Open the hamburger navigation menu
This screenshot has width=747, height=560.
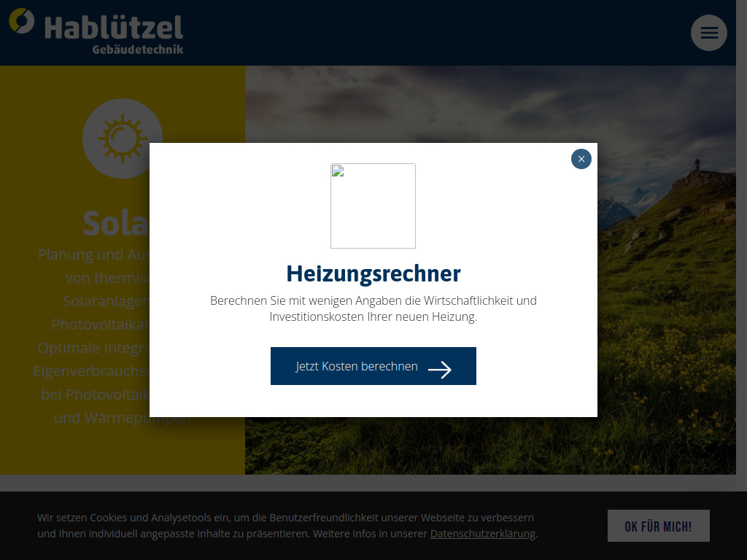pos(708,33)
